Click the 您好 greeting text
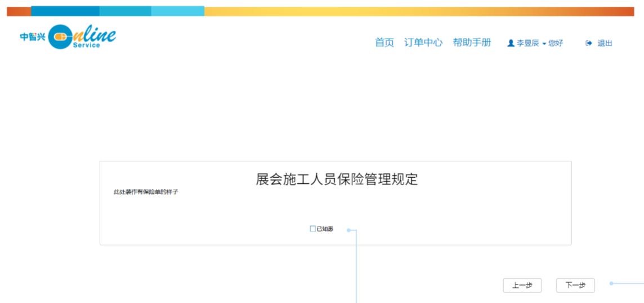This screenshot has width=644, height=303. point(556,43)
